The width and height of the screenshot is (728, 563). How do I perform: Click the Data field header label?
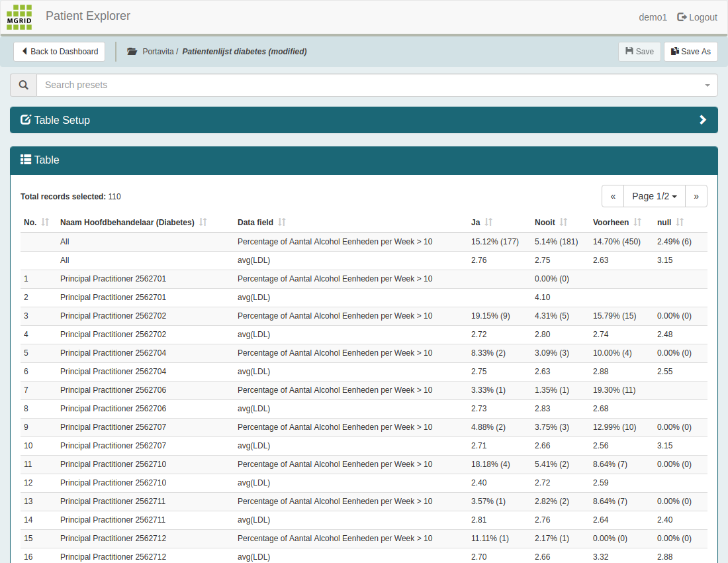(x=255, y=223)
